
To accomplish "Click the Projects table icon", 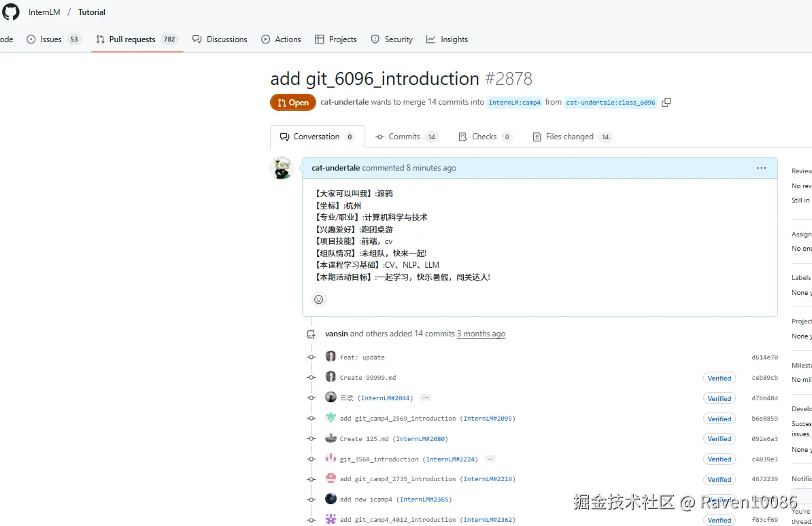I will [x=320, y=39].
